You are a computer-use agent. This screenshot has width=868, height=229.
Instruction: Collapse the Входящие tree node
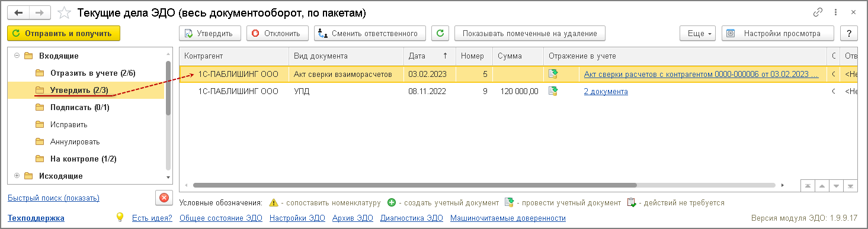pos(16,56)
